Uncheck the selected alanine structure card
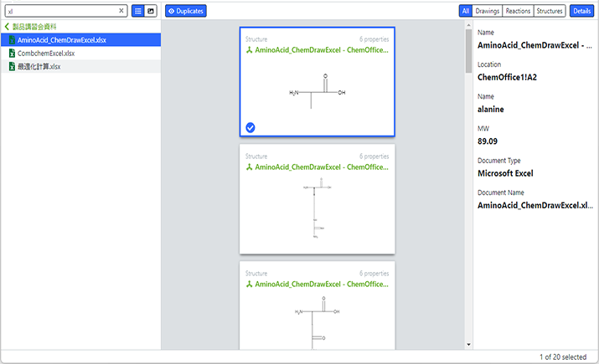The width and height of the screenshot is (599, 364). tap(250, 127)
